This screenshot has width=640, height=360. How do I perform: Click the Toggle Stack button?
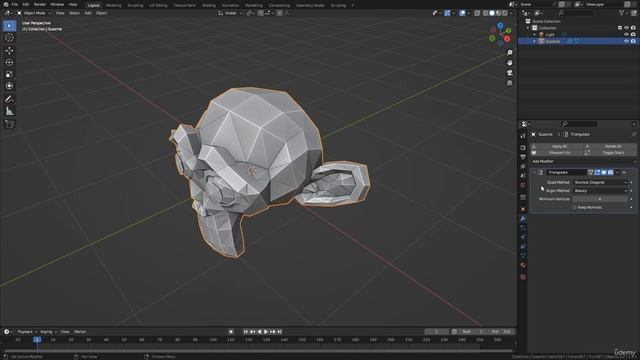pyautogui.click(x=610, y=153)
